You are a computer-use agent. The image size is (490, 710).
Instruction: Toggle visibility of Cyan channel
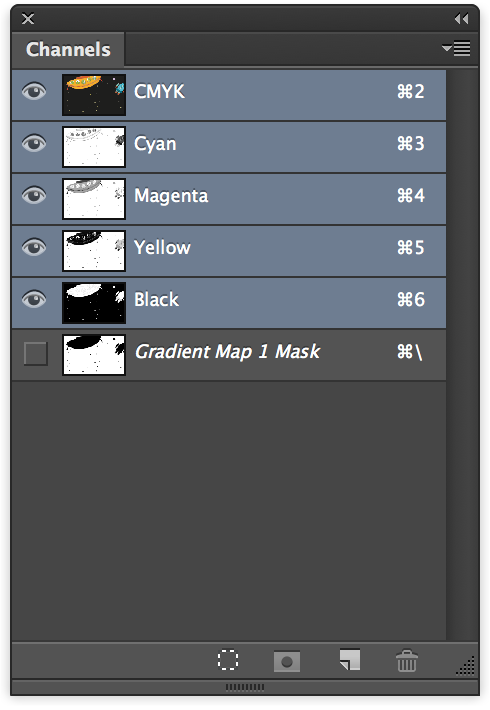point(34,144)
